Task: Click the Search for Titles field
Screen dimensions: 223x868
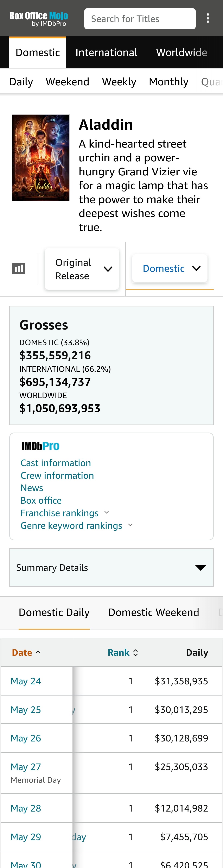Action: (x=140, y=19)
